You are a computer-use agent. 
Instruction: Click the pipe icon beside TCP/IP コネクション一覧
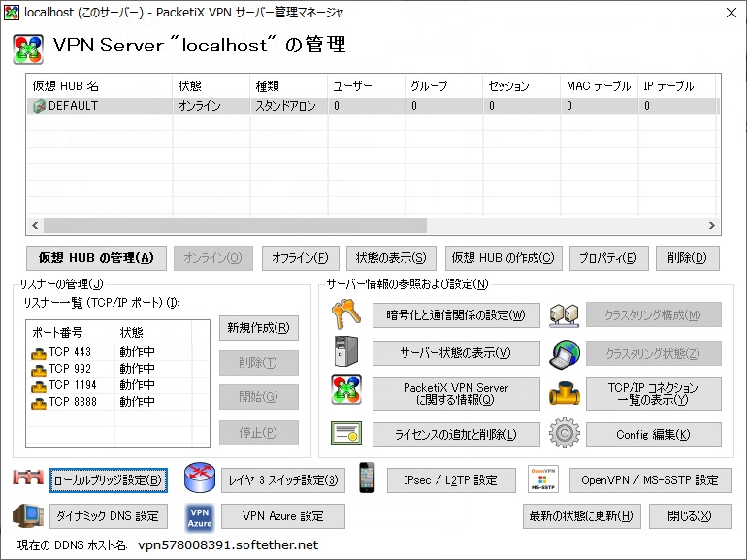[564, 393]
